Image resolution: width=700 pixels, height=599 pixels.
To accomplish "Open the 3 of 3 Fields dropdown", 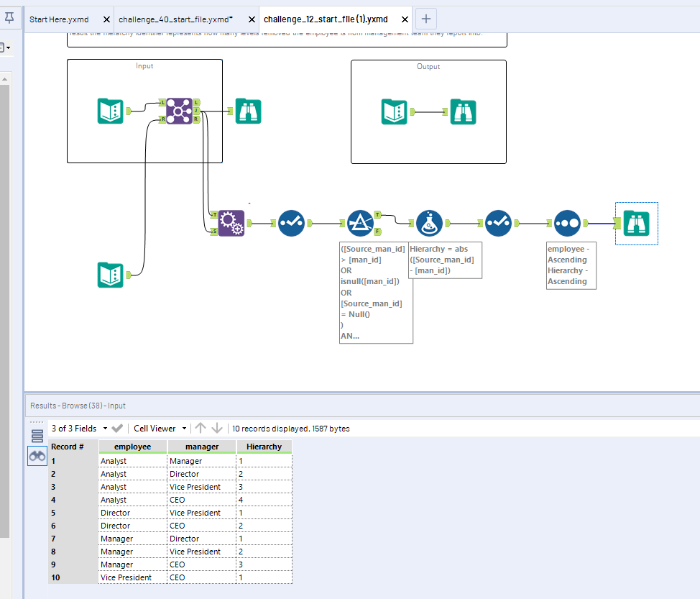I will [79, 429].
